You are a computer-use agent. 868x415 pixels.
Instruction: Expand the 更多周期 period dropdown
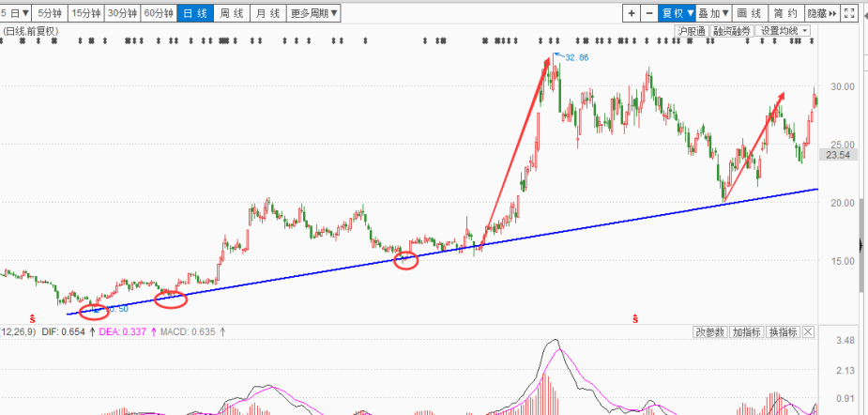313,13
